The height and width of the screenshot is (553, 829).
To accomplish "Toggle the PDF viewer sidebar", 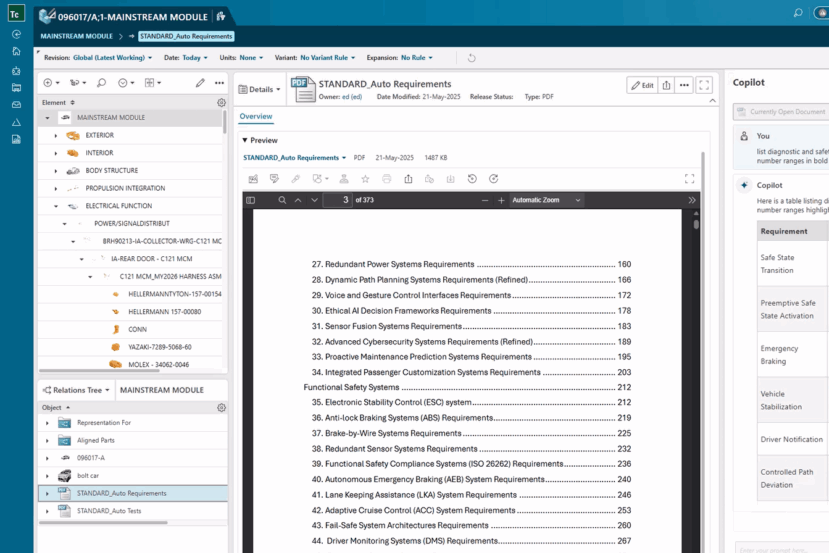I will tap(251, 200).
